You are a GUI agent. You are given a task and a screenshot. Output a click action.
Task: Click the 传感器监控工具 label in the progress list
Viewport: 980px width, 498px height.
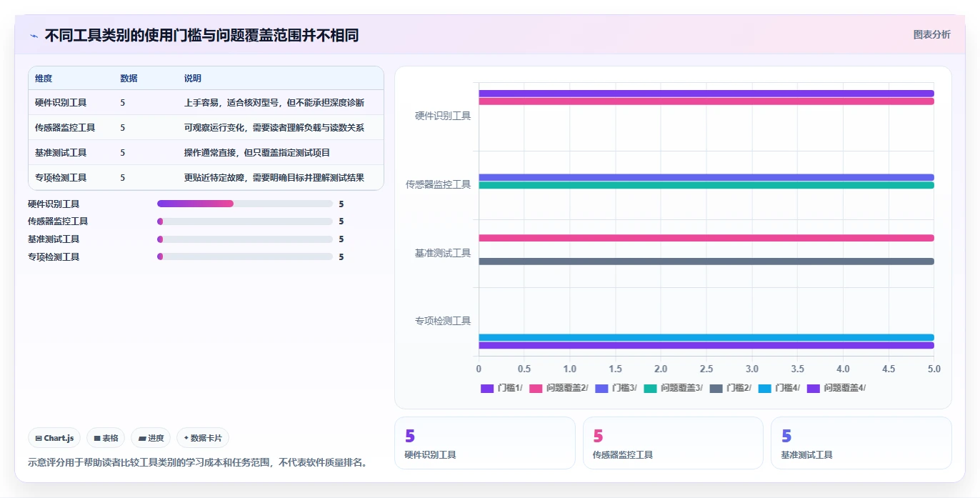[x=58, y=221]
